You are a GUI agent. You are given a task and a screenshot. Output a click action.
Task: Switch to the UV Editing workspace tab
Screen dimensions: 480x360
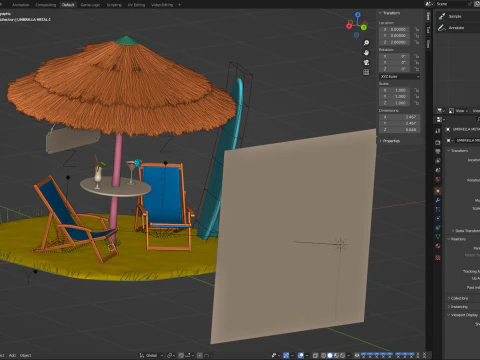[x=136, y=5]
